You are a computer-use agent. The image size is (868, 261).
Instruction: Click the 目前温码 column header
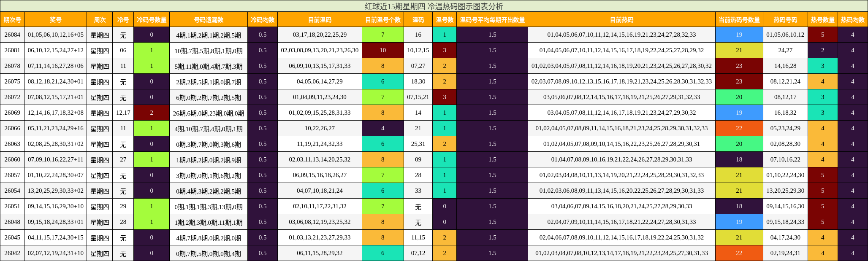(320, 19)
